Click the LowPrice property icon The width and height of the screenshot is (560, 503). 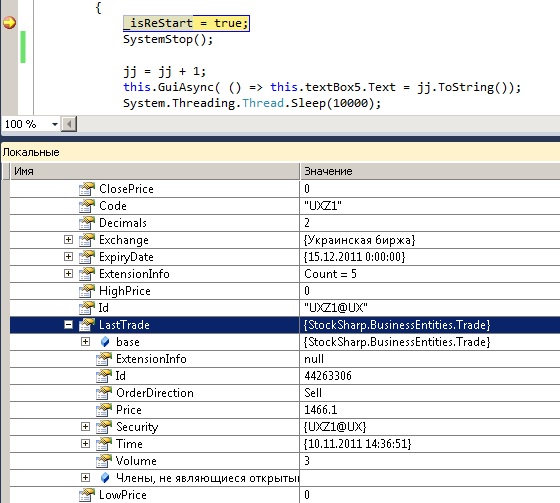coord(87,495)
